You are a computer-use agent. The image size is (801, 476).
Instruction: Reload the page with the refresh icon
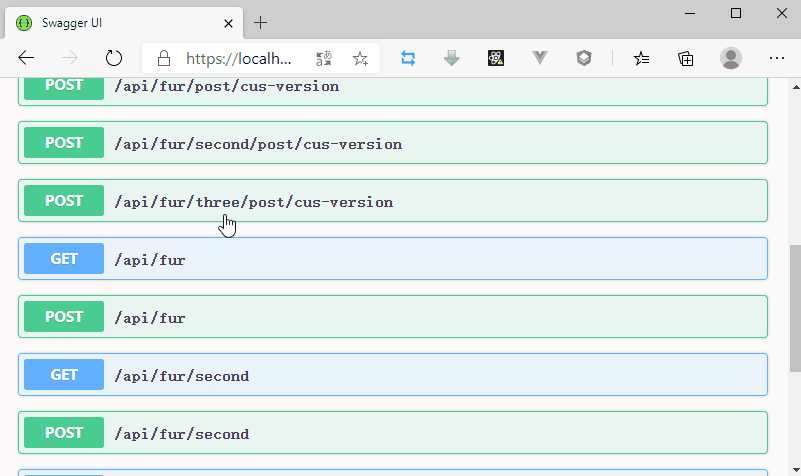114,58
